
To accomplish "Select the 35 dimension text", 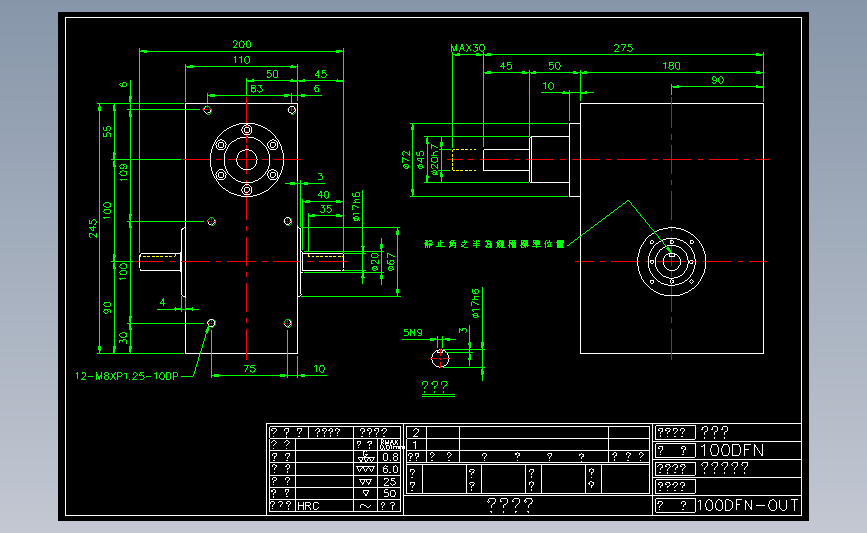I will pos(326,209).
